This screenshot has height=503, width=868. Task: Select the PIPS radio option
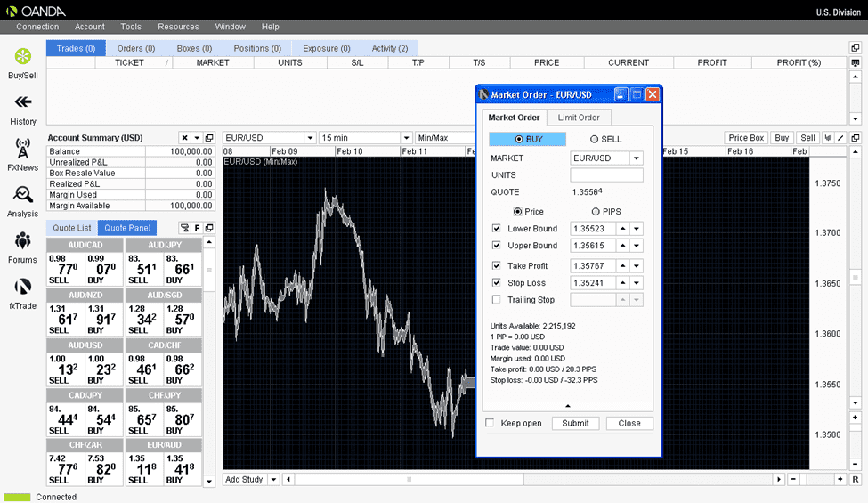pos(596,211)
